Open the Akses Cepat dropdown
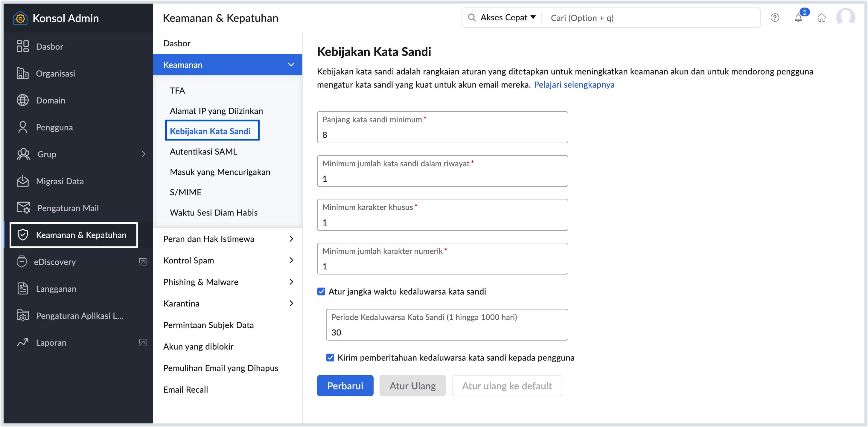The image size is (868, 427). click(508, 18)
